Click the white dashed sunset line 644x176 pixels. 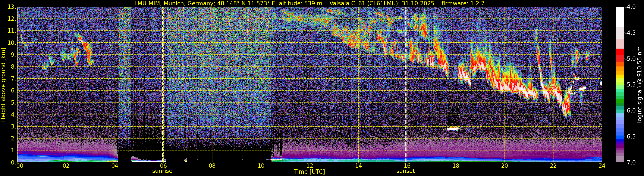(x=406, y=85)
